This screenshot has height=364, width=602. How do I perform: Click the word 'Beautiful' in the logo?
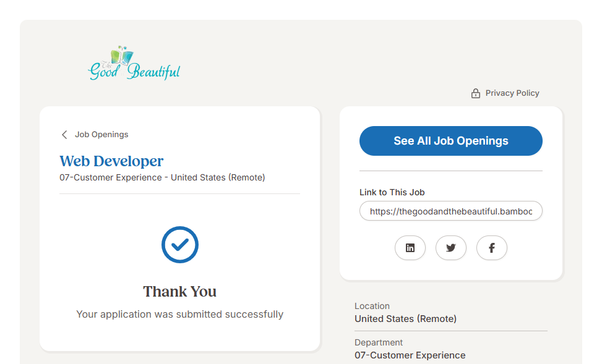pyautogui.click(x=153, y=72)
